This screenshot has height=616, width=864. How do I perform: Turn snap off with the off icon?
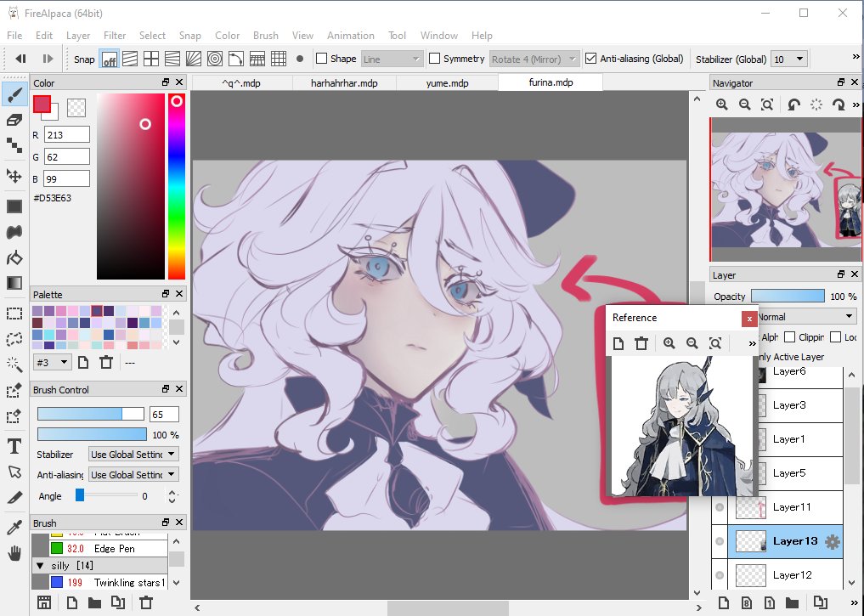tap(109, 59)
